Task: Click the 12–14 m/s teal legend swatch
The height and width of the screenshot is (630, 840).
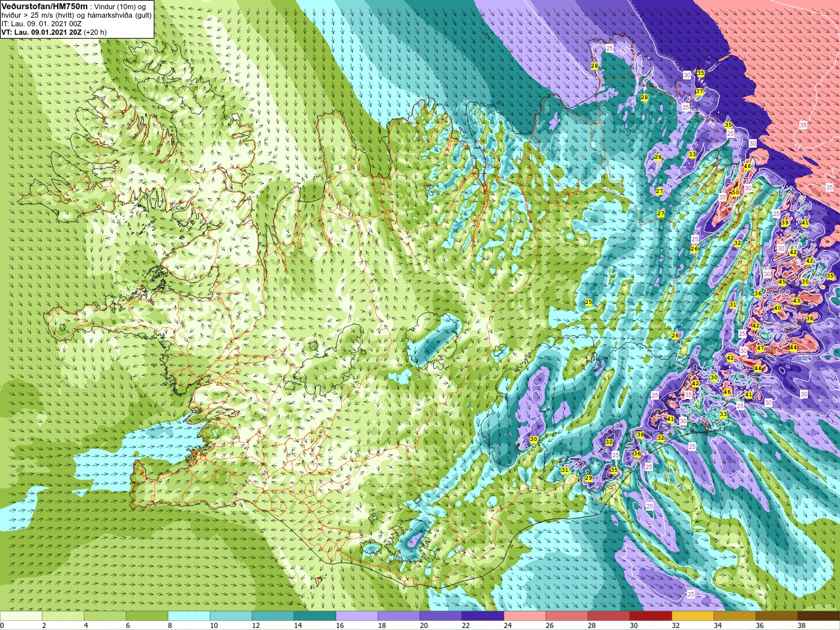Action: click(x=273, y=616)
